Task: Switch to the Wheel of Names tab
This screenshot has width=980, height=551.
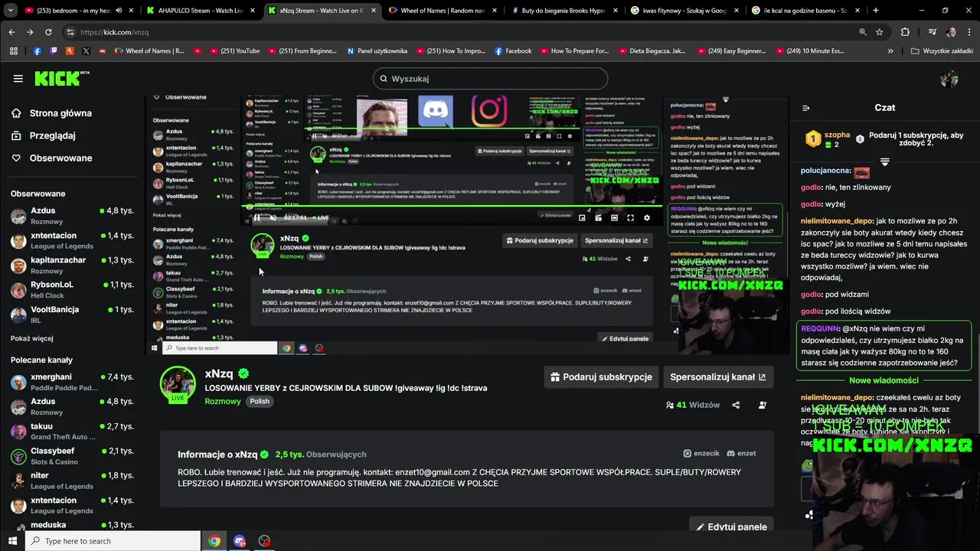Action: 444,11
